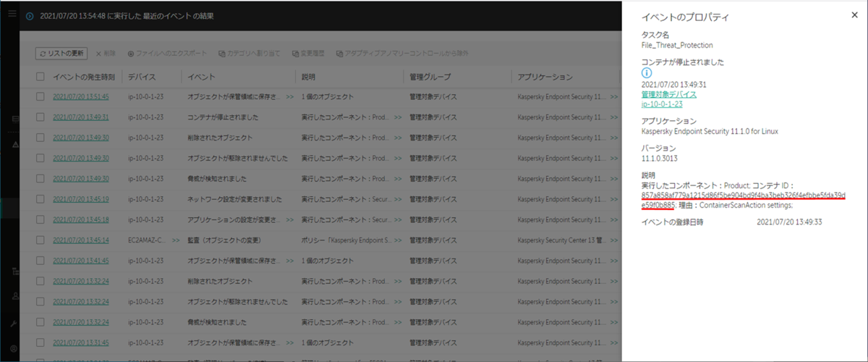Open 管理対象デバイス link in properties panel
The height and width of the screenshot is (362, 868).
(669, 94)
